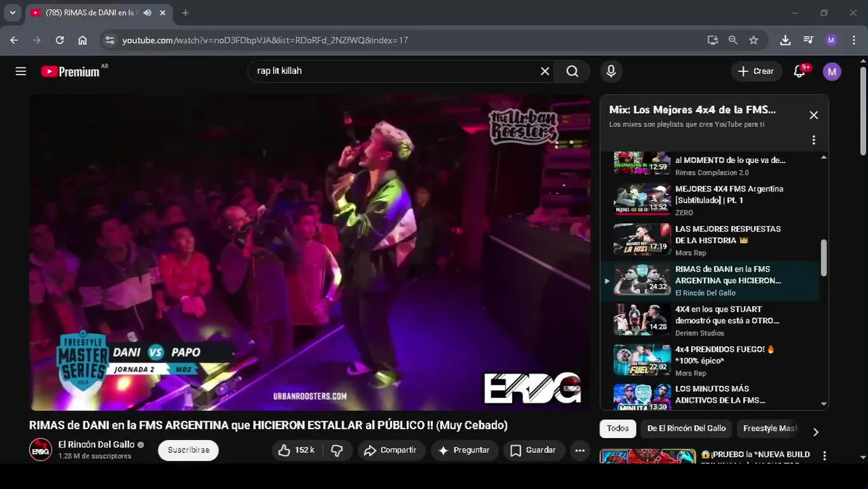Open Chrome three-dot menu
868x489 pixels.
(853, 40)
